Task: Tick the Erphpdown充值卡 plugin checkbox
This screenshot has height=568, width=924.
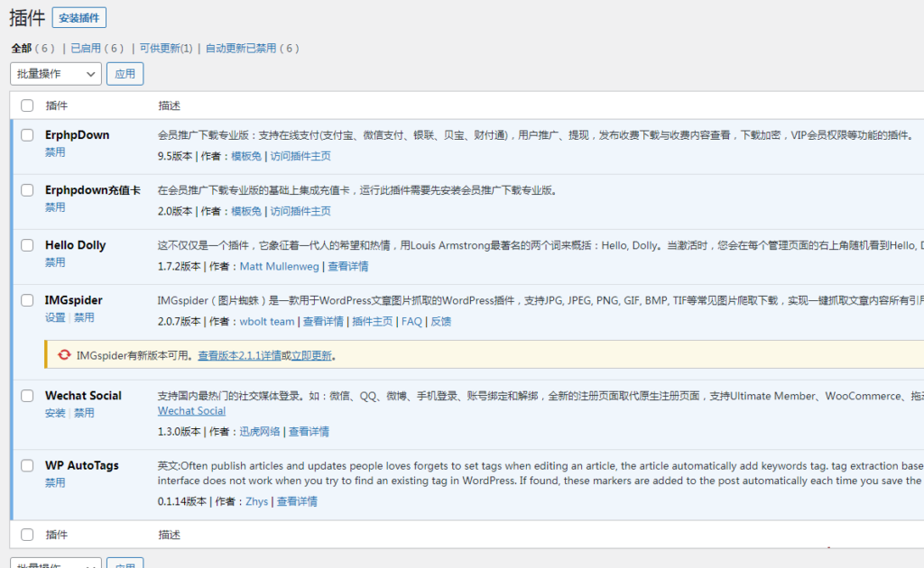Action: tap(27, 190)
